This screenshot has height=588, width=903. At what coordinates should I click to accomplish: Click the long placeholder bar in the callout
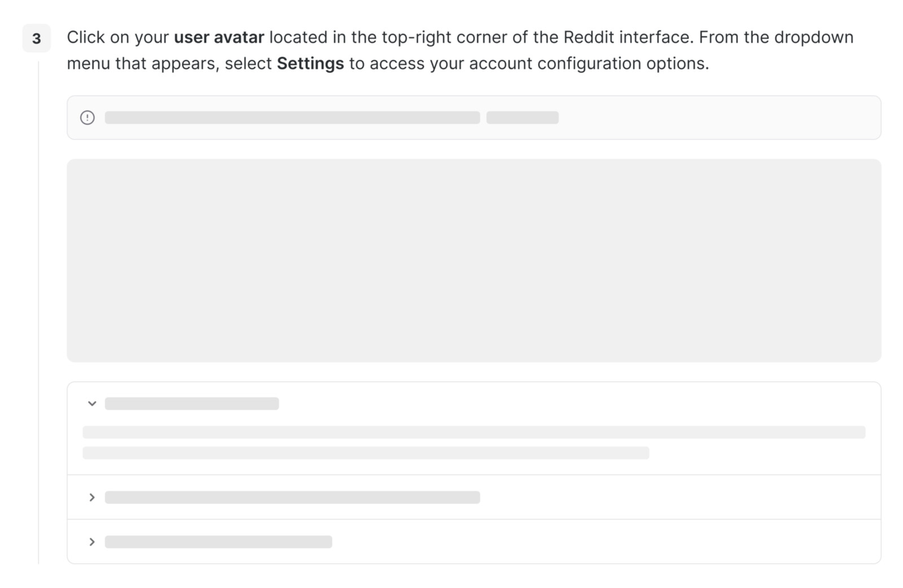click(292, 117)
